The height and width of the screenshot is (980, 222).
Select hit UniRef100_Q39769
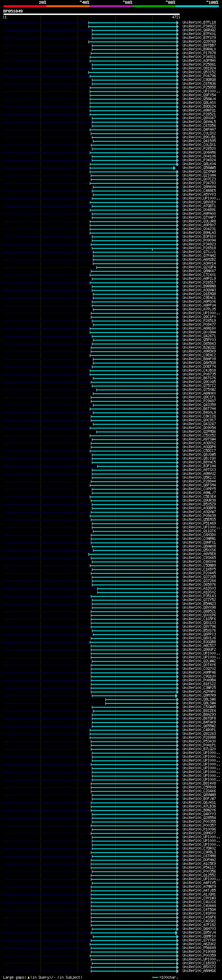pos(199,41)
